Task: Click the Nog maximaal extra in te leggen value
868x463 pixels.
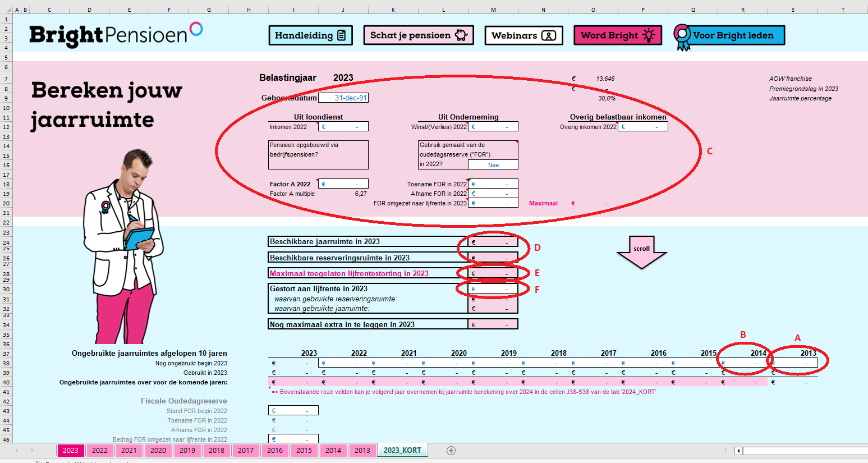Action: [x=493, y=324]
